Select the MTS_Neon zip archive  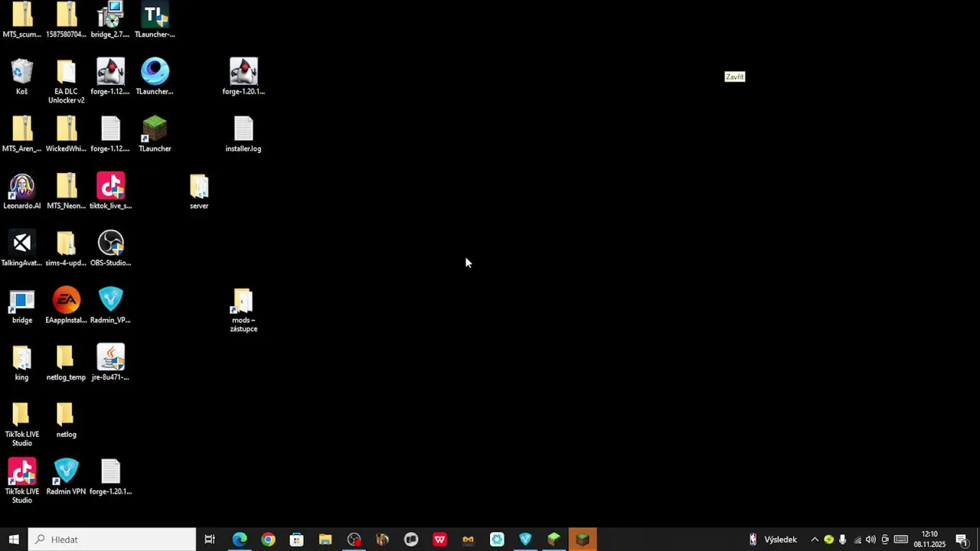pos(66,187)
